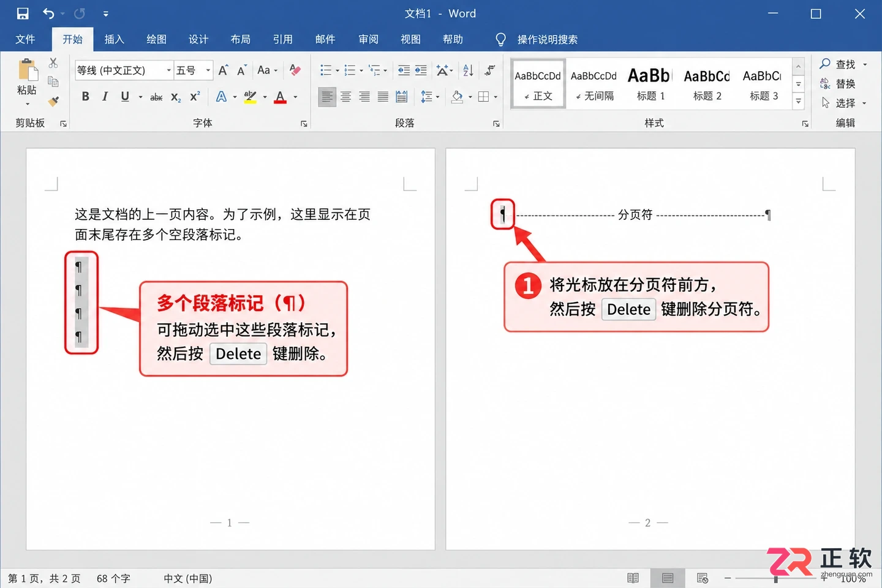882x588 pixels.
Task: Open Read Mode view in status bar
Action: 633,578
